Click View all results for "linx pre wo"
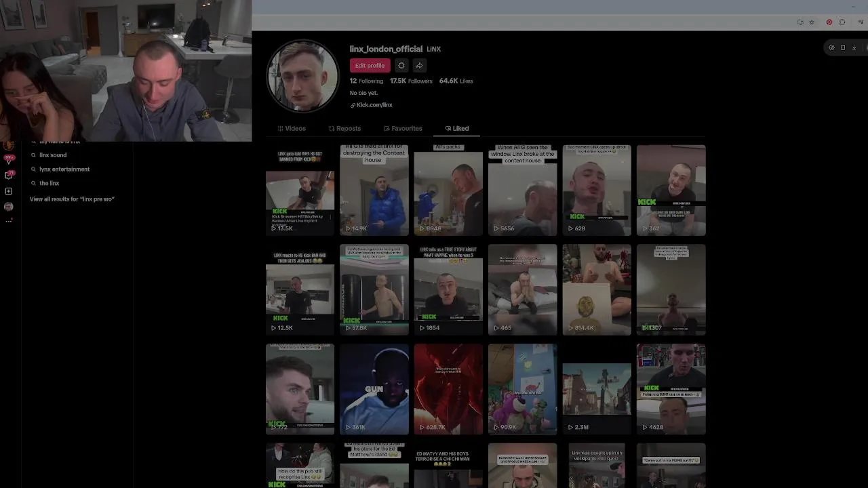The width and height of the screenshot is (868, 488). coord(72,199)
